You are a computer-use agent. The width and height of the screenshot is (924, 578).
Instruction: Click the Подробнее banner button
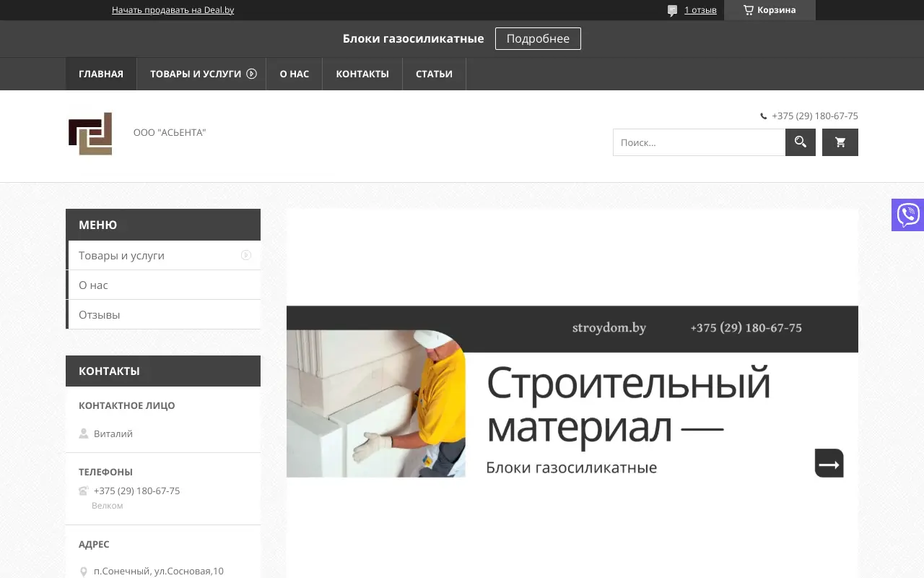click(538, 38)
